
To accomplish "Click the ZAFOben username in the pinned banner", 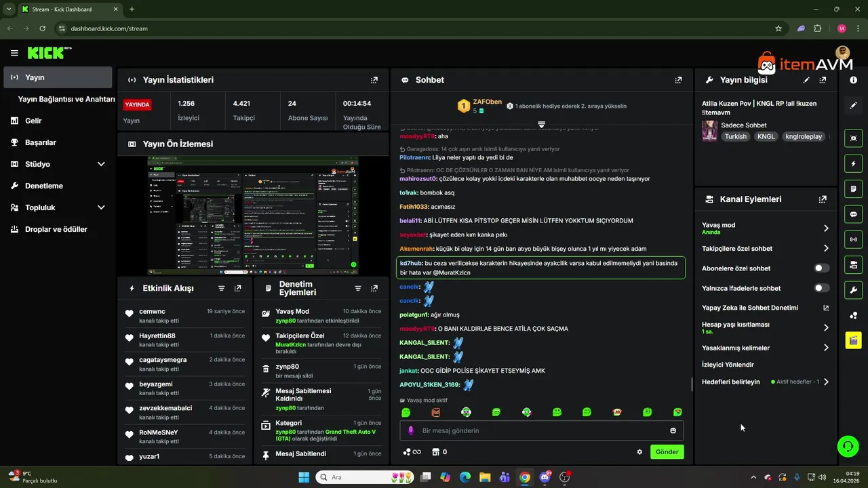I will pos(487,102).
